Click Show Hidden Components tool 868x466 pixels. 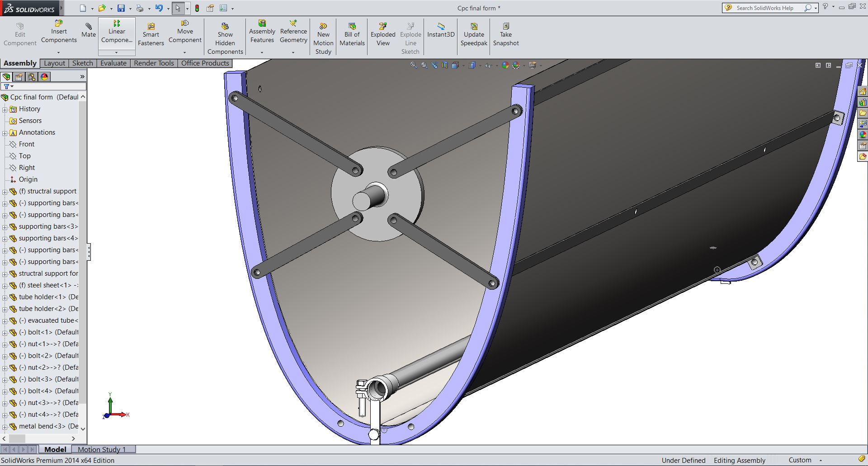tap(225, 38)
